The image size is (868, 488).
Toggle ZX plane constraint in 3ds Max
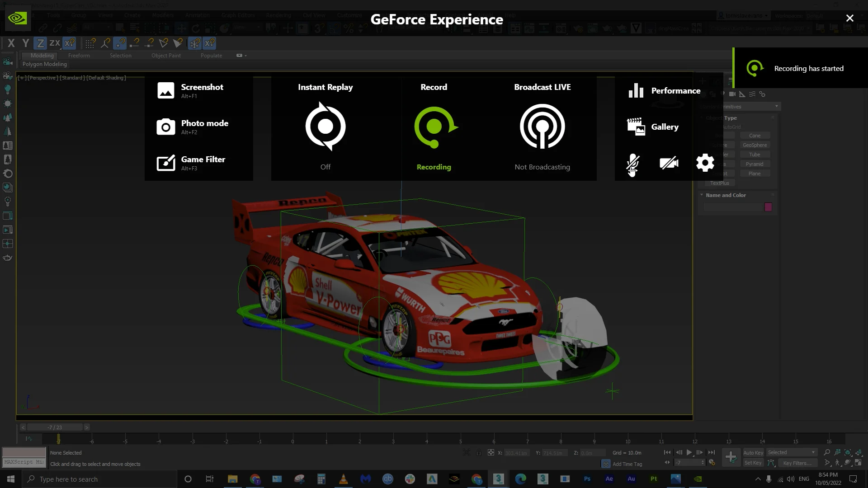pos(55,43)
